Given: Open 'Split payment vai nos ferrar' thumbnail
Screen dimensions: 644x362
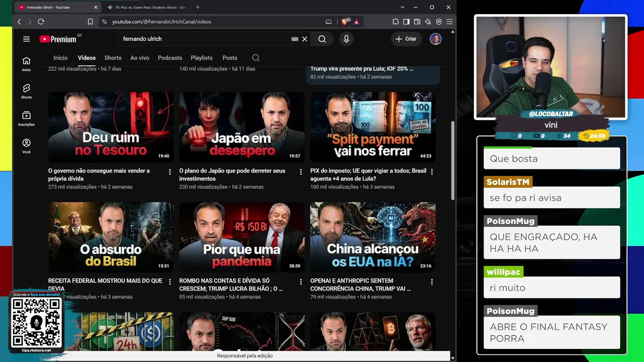Looking at the screenshot, I should click(x=373, y=127).
